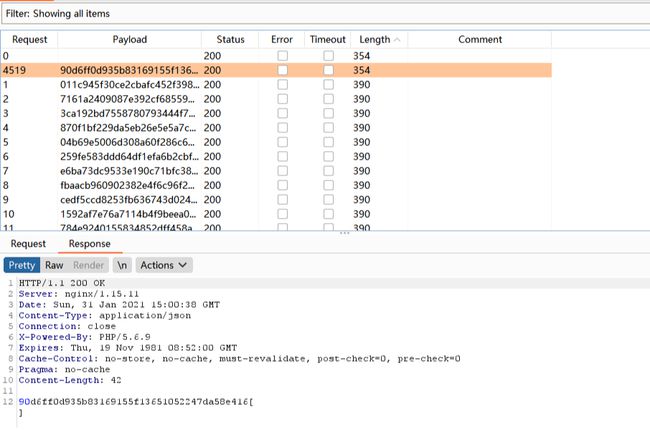Switch to the Request tab
Image resolution: width=650 pixels, height=430 pixels.
click(x=28, y=243)
